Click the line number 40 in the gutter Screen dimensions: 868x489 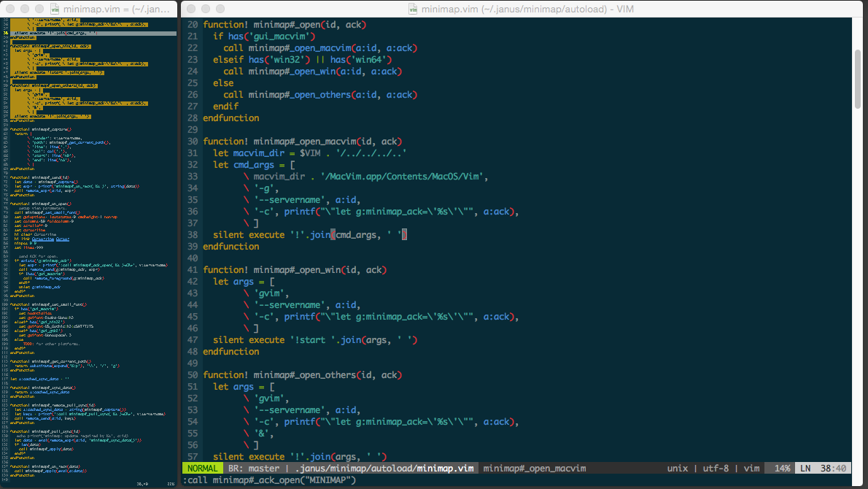(192, 258)
